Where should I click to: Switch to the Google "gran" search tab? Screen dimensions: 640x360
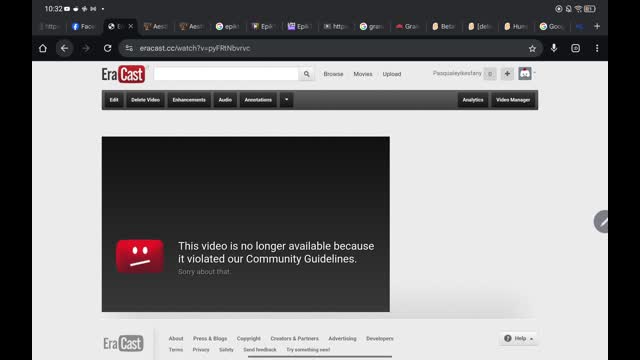371,27
